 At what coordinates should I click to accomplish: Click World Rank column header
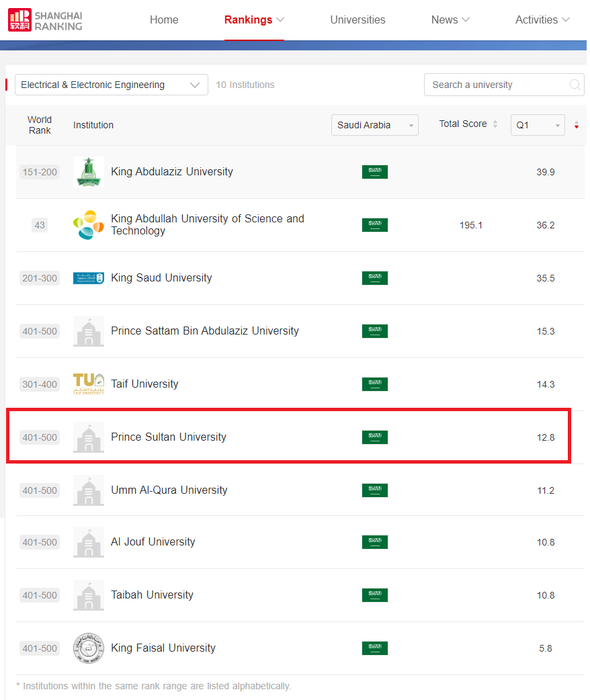click(40, 125)
